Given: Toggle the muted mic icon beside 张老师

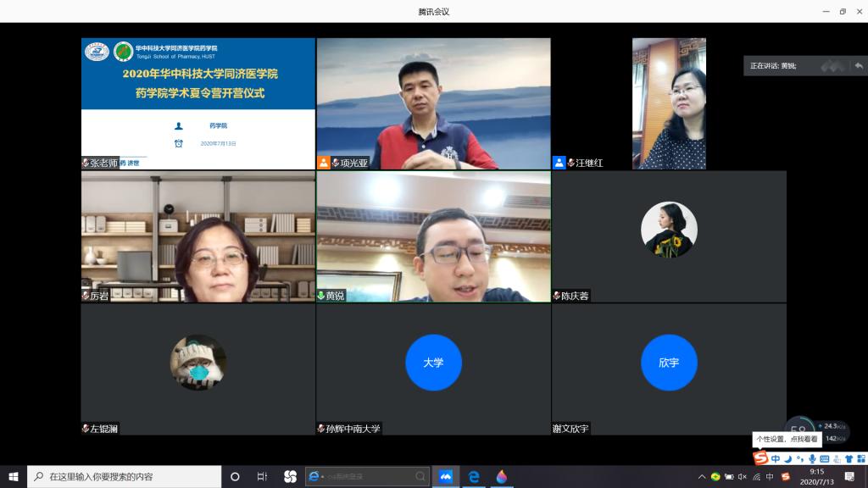Looking at the screenshot, I should pos(86,163).
